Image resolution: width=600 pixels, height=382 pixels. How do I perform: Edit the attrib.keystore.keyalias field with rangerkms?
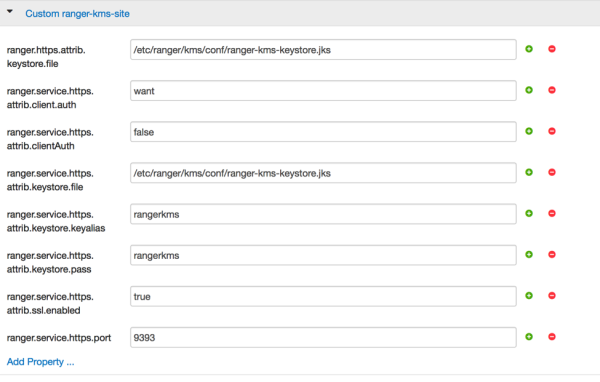click(x=323, y=214)
